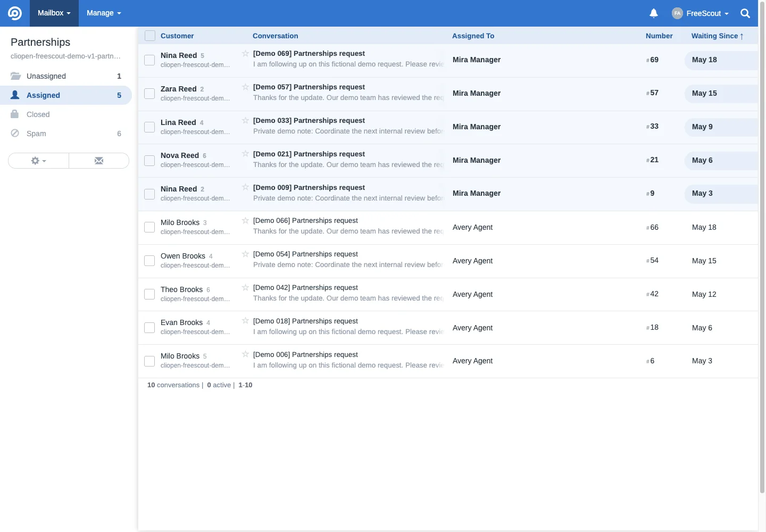Star the Demo 057 conversation
The width and height of the screenshot is (766, 532).
pos(245,87)
